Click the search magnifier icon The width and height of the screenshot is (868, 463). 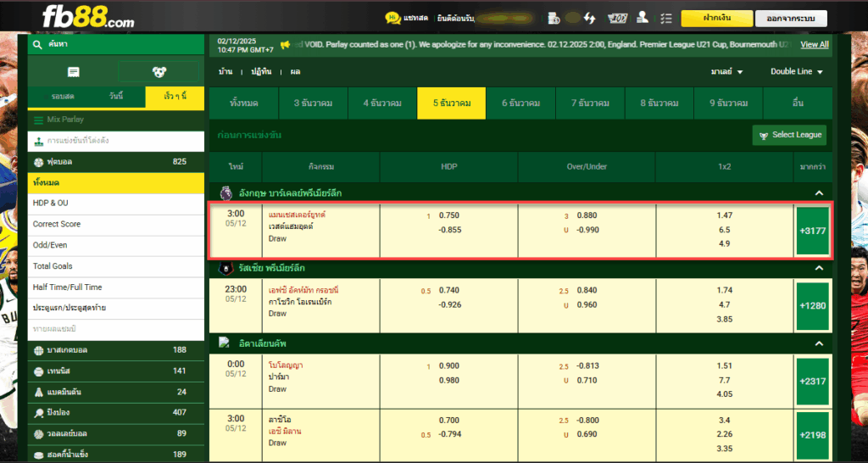pos(37,44)
